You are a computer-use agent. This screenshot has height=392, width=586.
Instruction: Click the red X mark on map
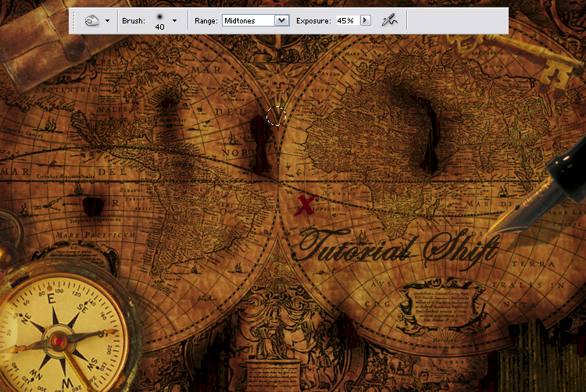pyautogui.click(x=305, y=205)
